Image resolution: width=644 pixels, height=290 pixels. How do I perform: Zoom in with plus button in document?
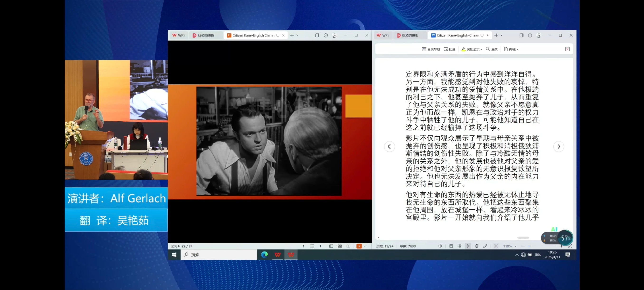(562, 246)
